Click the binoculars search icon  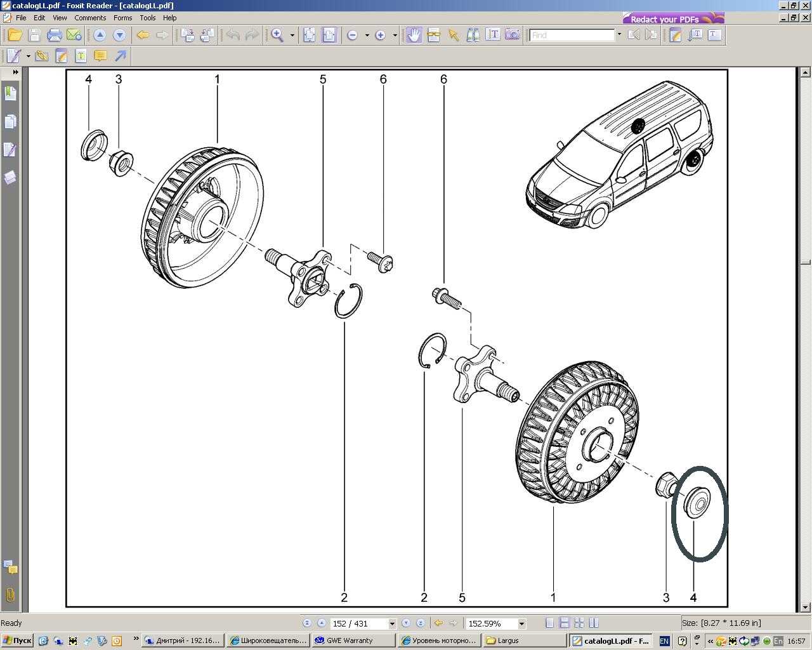[x=473, y=36]
